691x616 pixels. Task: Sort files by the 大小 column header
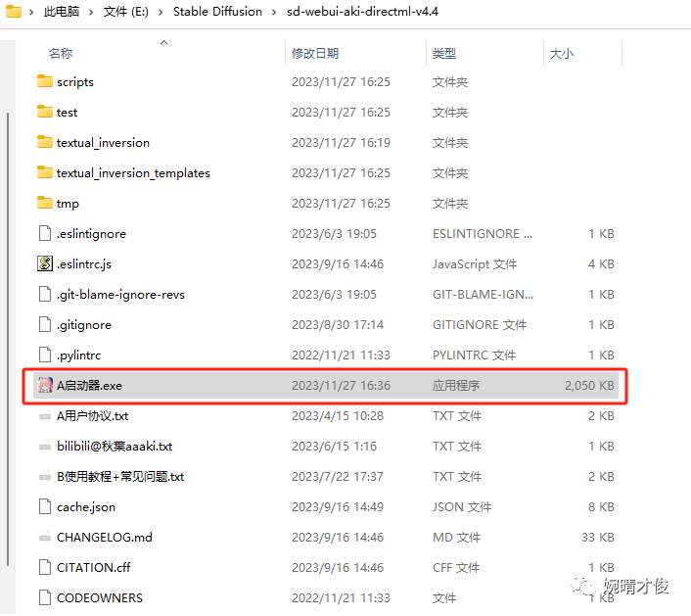tap(562, 53)
